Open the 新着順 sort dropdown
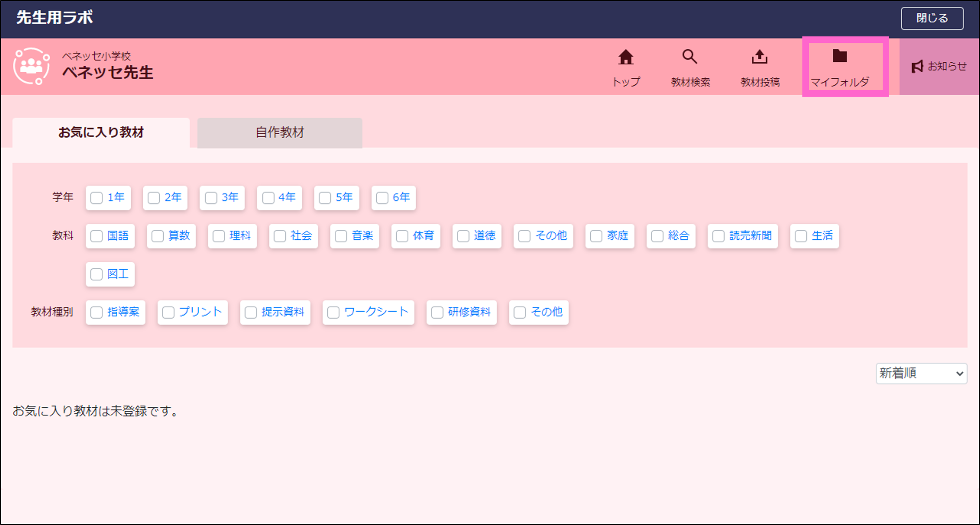Screen dimensions: 980x525 [921, 373]
